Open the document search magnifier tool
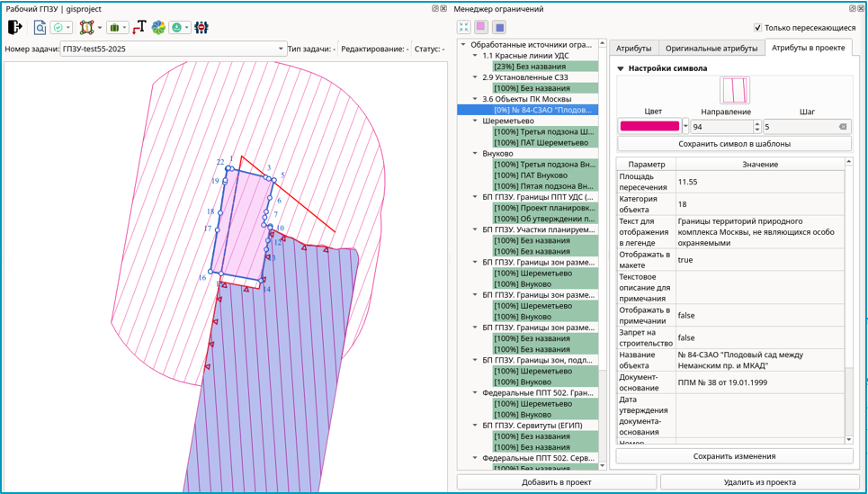Image resolution: width=868 pixels, height=494 pixels. pyautogui.click(x=40, y=27)
